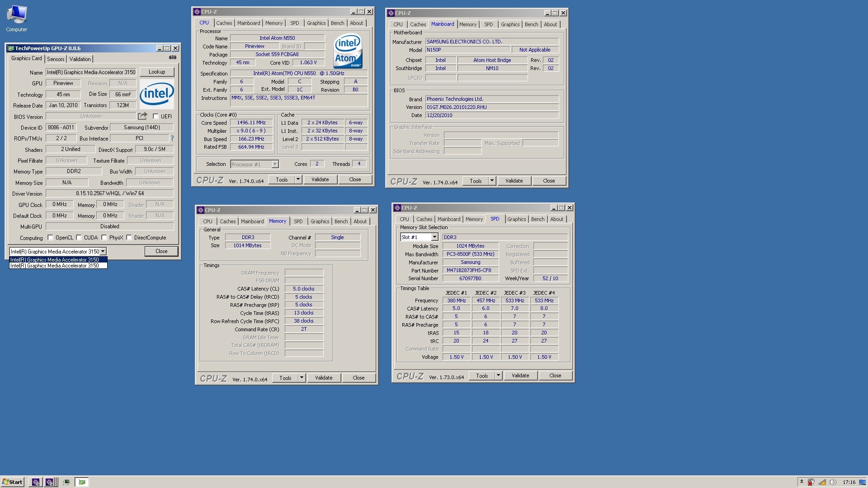Screen dimensions: 868x488
Task: Toggle the OpenCL checkbox
Action: [x=50, y=238]
